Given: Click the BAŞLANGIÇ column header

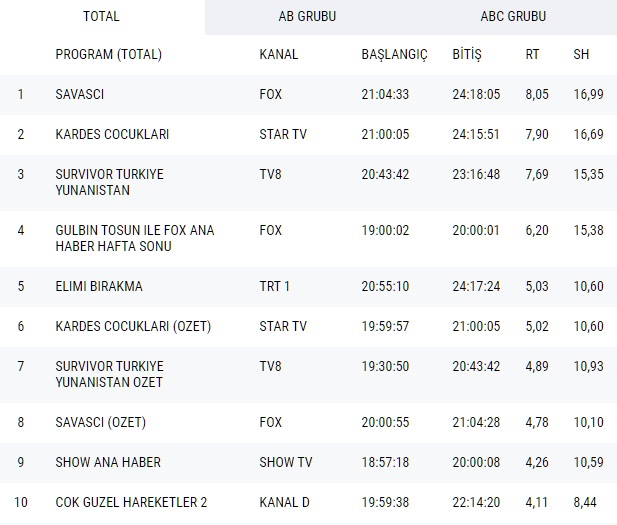Looking at the screenshot, I should [x=394, y=54].
